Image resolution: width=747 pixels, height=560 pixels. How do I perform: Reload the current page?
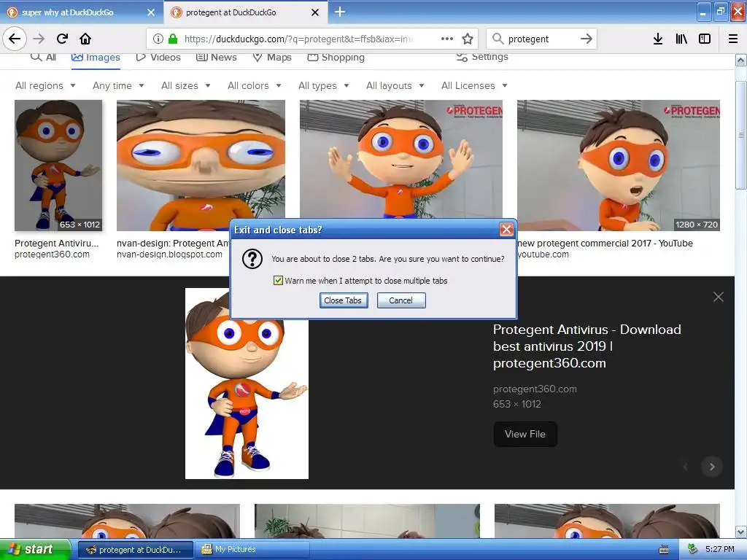point(62,39)
